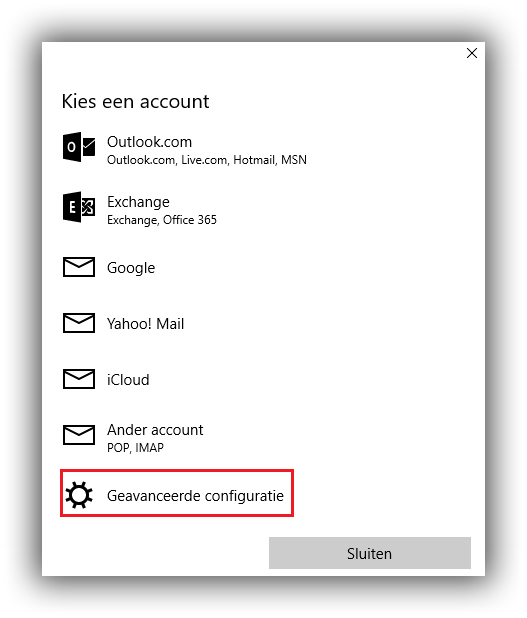Click the 'Outlook.com, Live.com, Hotmail, MSN' subtitle
The width and height of the screenshot is (527, 618).
(x=207, y=160)
